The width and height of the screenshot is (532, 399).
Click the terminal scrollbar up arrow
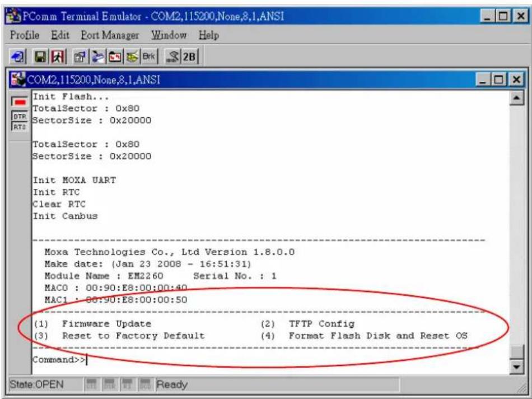point(517,98)
